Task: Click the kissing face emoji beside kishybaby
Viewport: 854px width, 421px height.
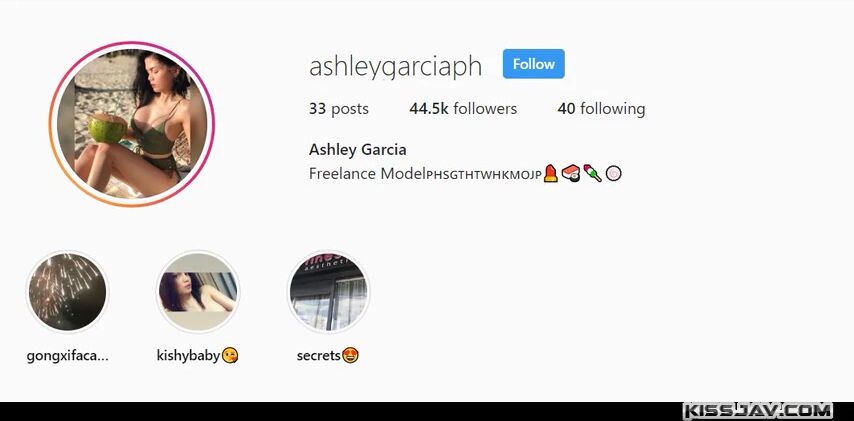Action: pos(230,356)
